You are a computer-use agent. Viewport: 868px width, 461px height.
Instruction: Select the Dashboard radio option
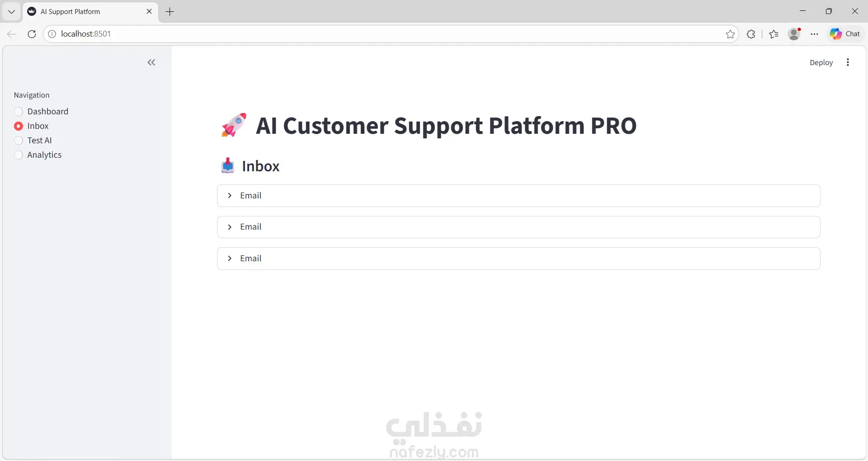19,112
